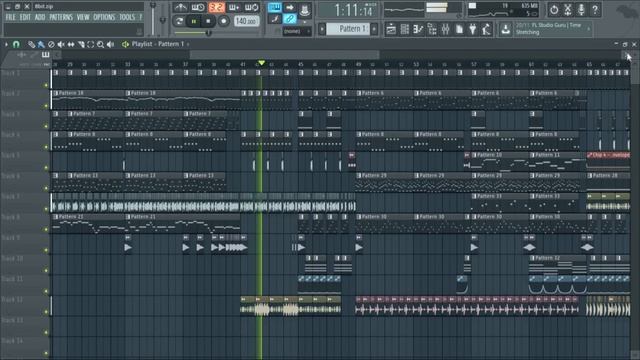Click the record button
Viewport: 640px width, 360px height.
pyautogui.click(x=223, y=21)
